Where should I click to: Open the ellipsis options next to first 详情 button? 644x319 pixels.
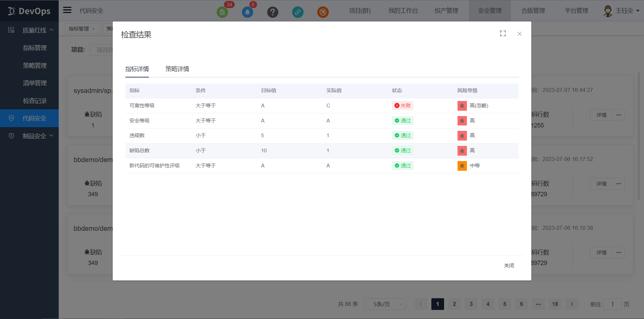(619, 115)
